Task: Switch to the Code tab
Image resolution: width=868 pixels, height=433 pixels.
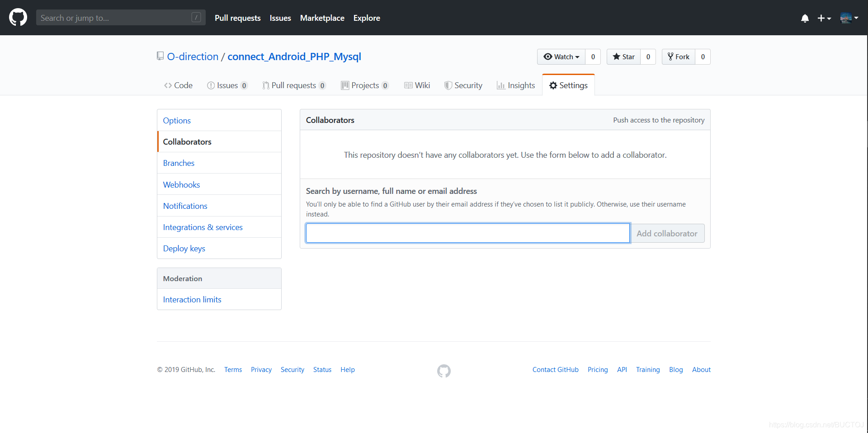Action: [178, 85]
